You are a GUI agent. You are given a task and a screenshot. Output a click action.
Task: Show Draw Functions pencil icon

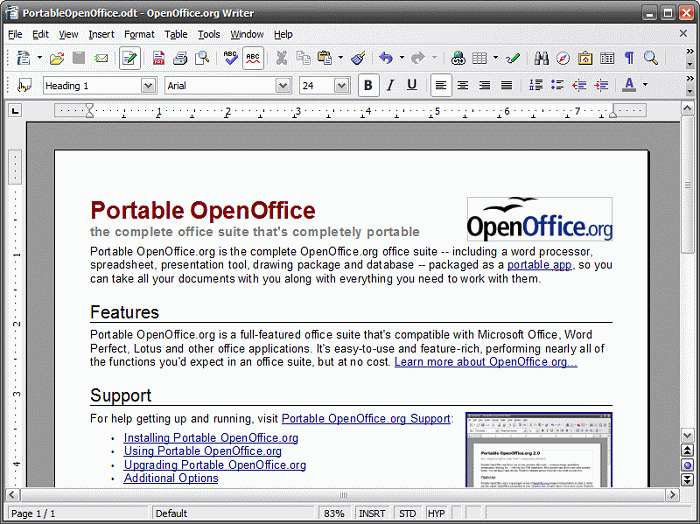tap(512, 58)
